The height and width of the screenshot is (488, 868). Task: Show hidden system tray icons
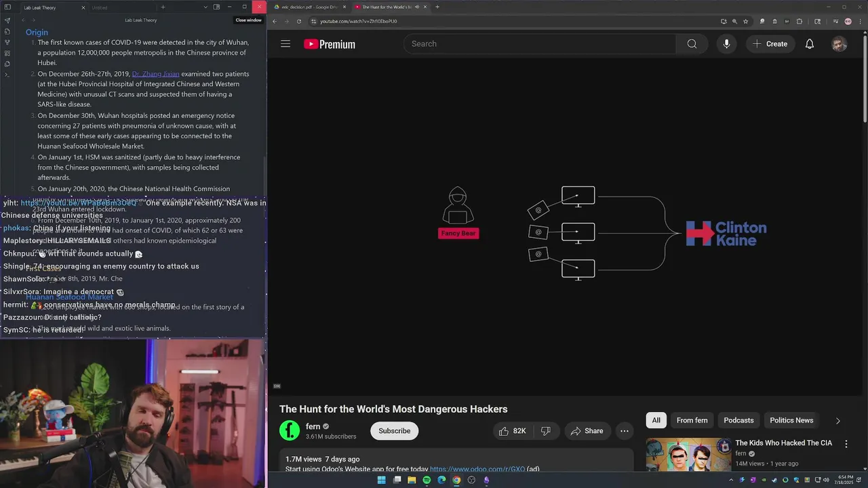pyautogui.click(x=731, y=480)
